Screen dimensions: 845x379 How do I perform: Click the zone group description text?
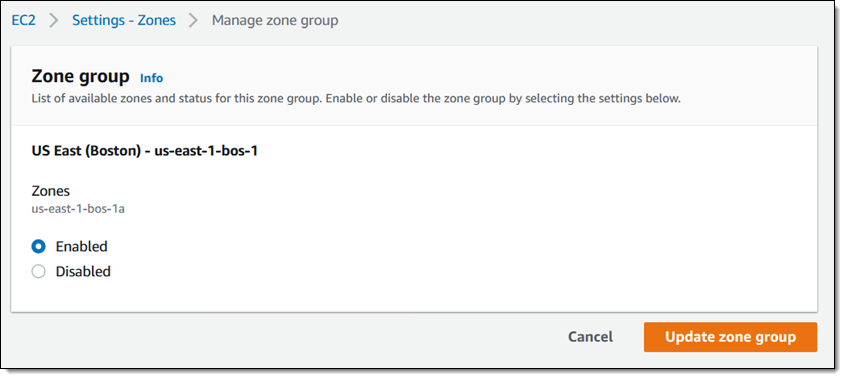click(356, 99)
